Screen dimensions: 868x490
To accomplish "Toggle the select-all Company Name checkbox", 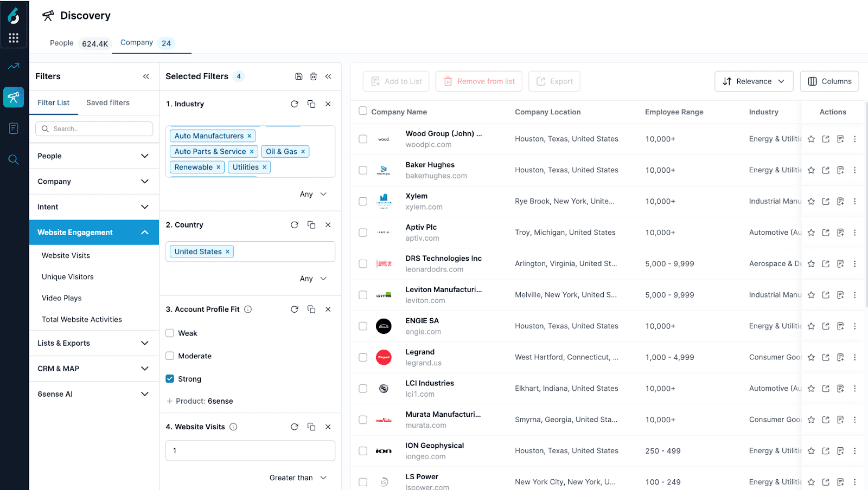I will tap(363, 111).
